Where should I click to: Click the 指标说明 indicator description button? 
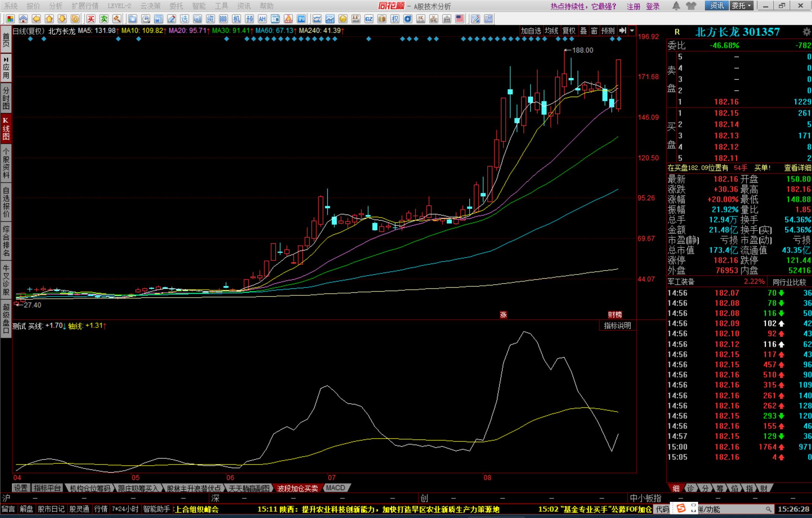point(617,326)
